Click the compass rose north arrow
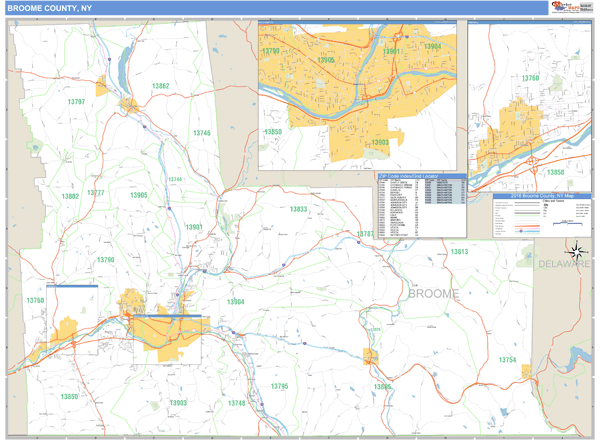The image size is (600, 440). pos(576,252)
